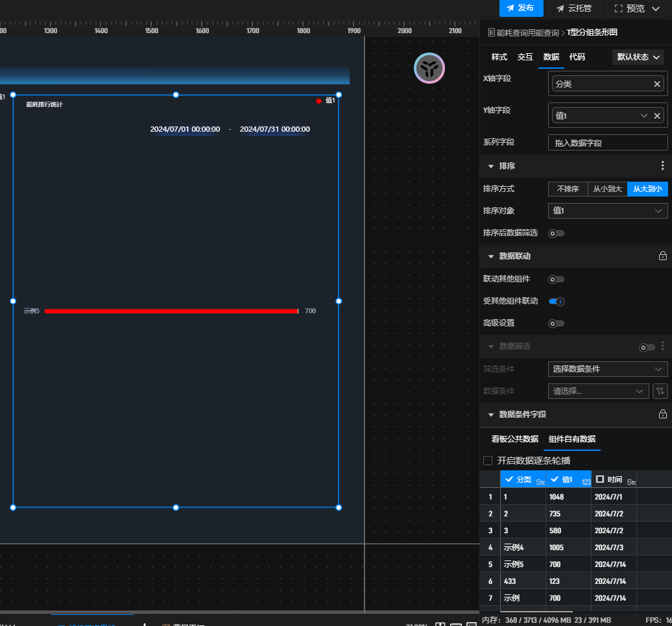Switch to the 看板公共数据 tab
This screenshot has height=626, width=672.
click(514, 439)
